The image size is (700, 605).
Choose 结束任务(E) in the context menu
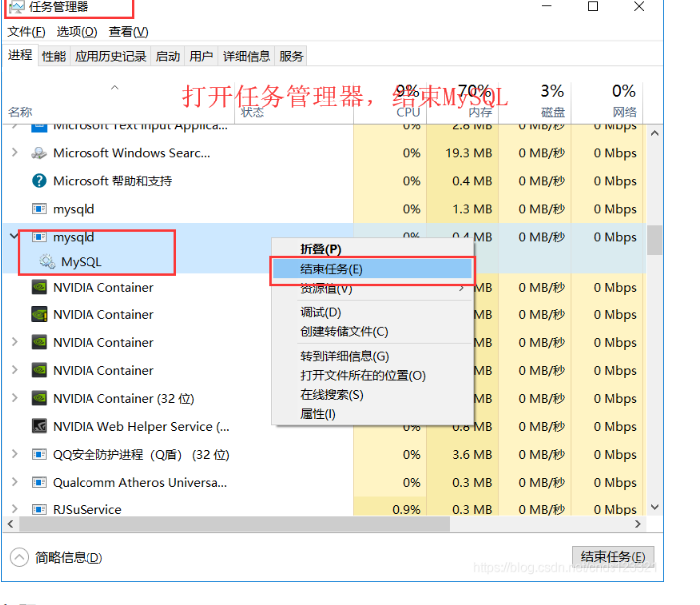373,269
